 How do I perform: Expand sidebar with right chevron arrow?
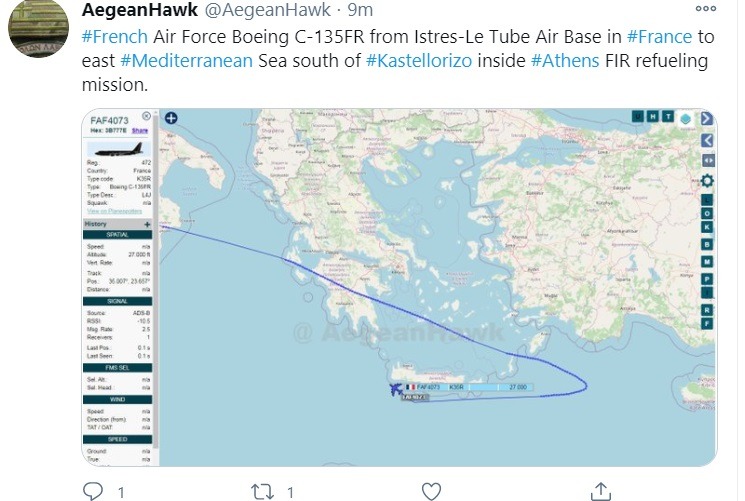(707, 117)
